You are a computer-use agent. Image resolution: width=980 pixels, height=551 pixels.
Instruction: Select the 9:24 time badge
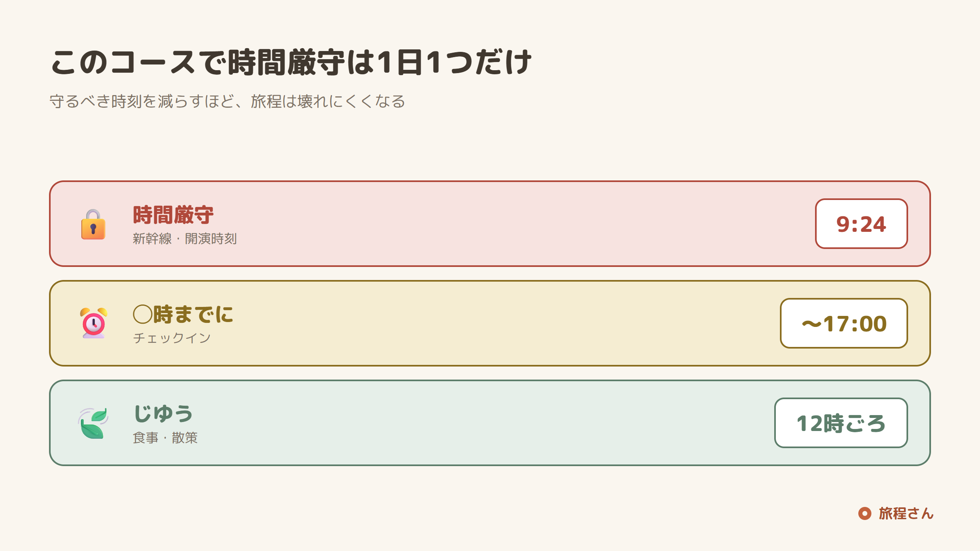pos(862,224)
